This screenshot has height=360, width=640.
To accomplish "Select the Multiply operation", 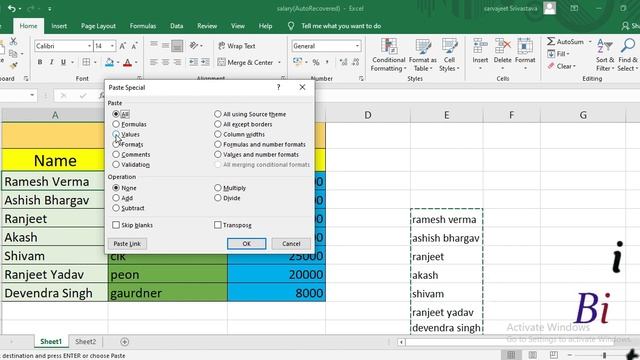I will [218, 188].
